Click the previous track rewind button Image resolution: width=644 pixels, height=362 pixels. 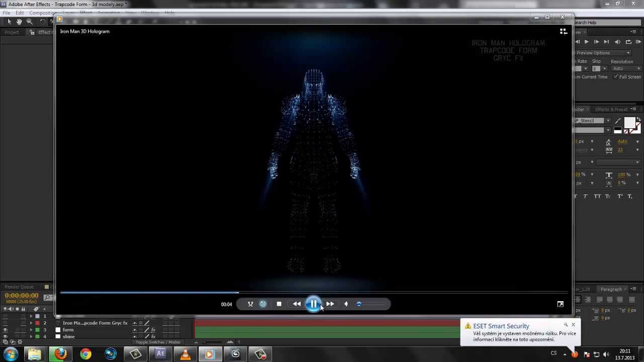click(x=297, y=304)
